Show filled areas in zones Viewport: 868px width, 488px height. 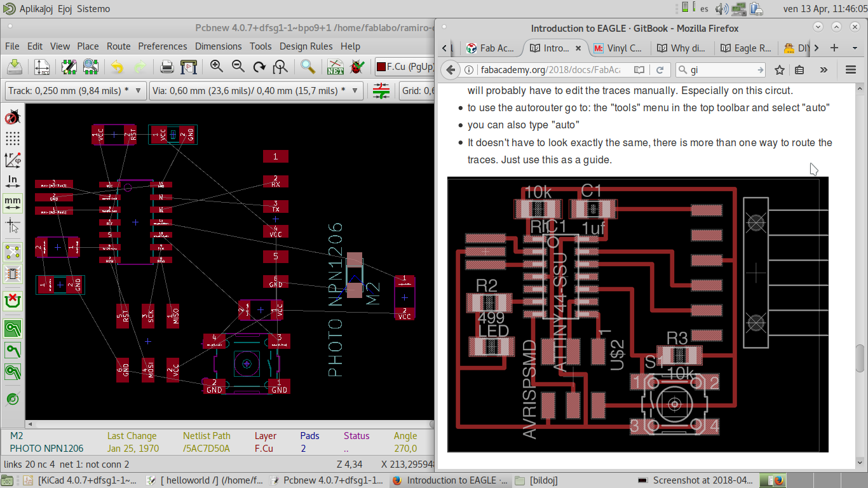click(12, 329)
